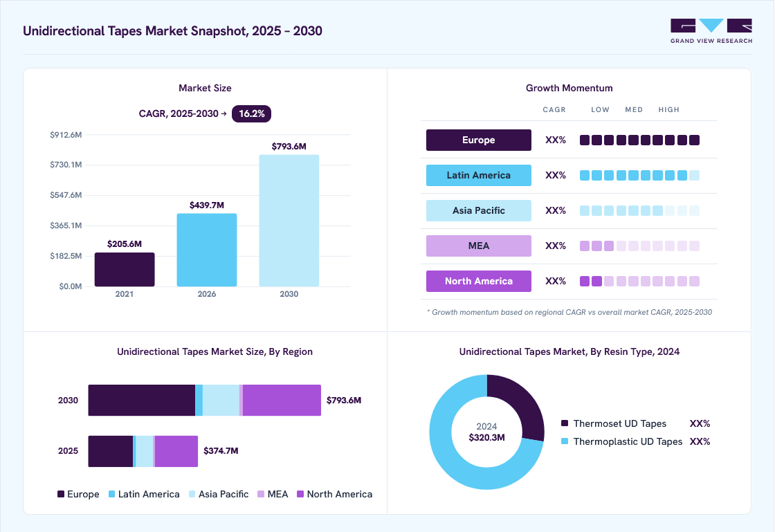Viewport: 775px width, 532px height.
Task: Click Thermoset UD Tapes legend swatch
Action: pyautogui.click(x=565, y=423)
